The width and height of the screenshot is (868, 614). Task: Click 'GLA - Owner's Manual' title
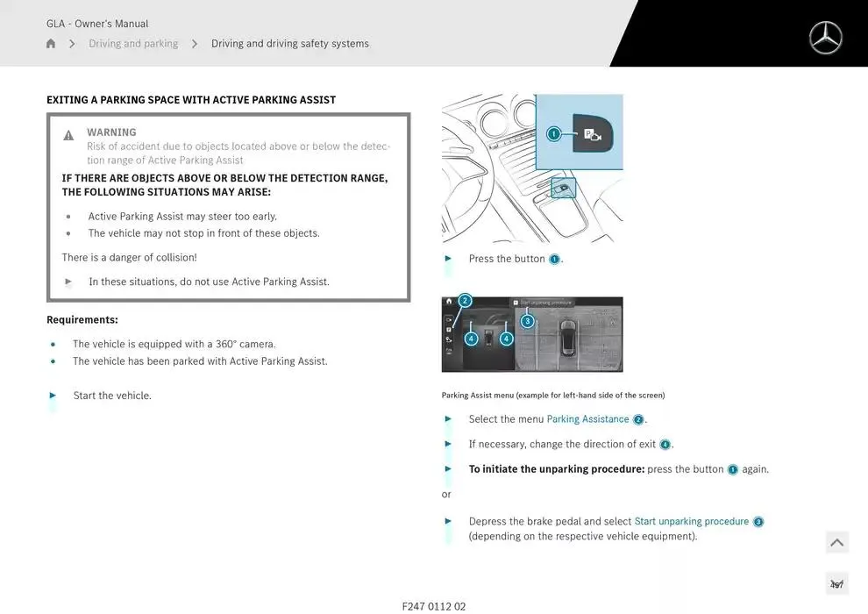tap(97, 24)
